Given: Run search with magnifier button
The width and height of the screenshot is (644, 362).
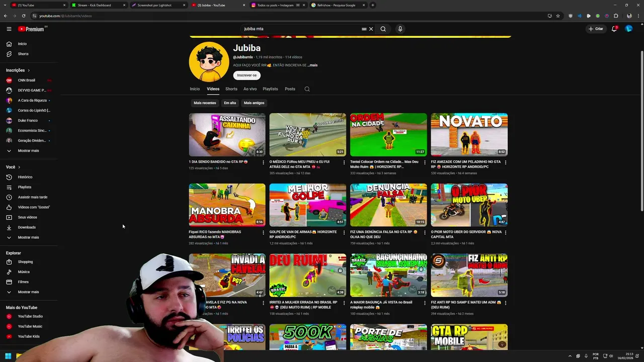Looking at the screenshot, I should click(x=383, y=29).
